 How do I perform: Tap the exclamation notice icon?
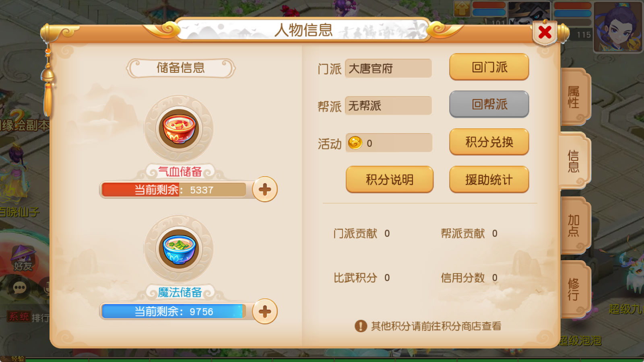point(361,326)
